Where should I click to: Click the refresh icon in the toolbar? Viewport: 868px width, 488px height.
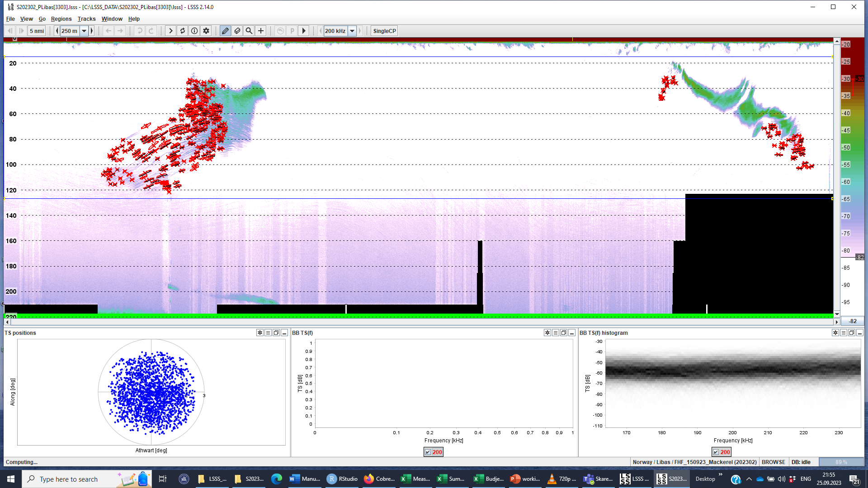[x=182, y=31]
